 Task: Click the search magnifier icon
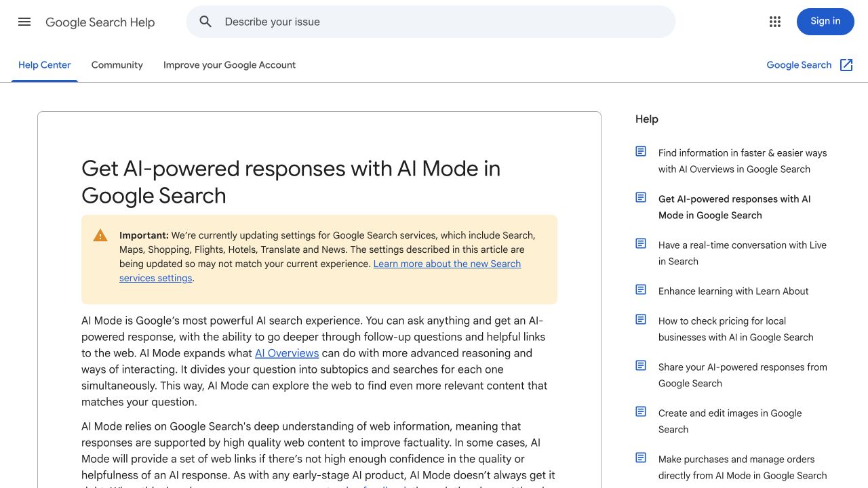pos(206,22)
